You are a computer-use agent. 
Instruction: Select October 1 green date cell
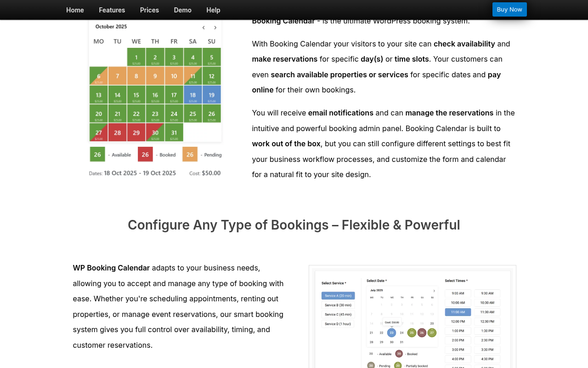(x=136, y=57)
